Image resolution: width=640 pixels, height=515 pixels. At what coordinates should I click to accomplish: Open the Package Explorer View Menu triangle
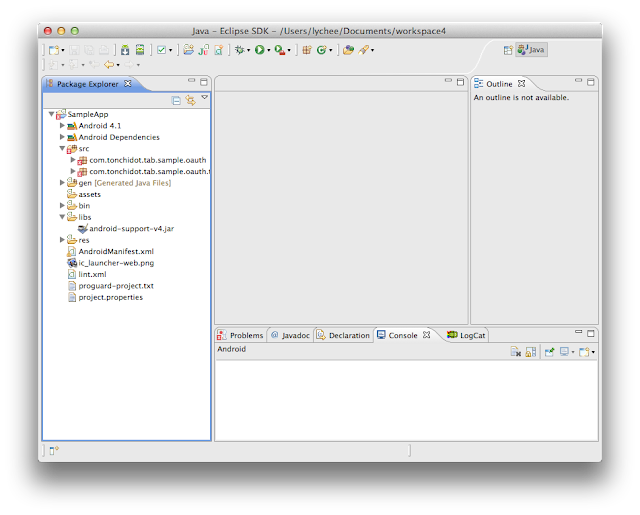pos(204,98)
